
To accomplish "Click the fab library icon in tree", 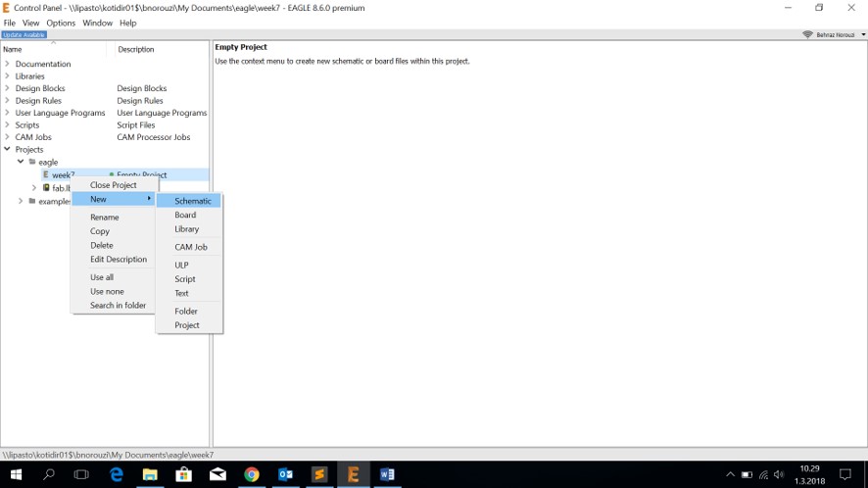I will click(x=46, y=188).
